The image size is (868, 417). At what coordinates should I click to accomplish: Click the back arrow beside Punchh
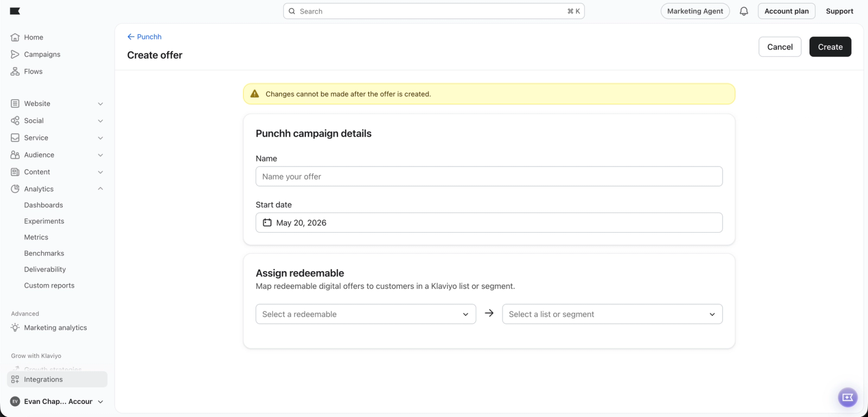click(x=131, y=37)
